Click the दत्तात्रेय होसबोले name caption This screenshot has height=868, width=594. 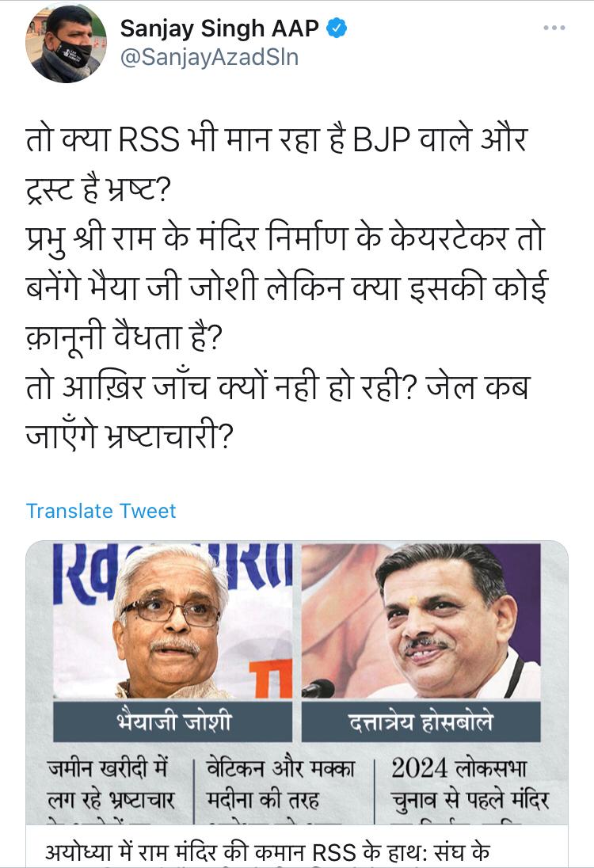[421, 721]
